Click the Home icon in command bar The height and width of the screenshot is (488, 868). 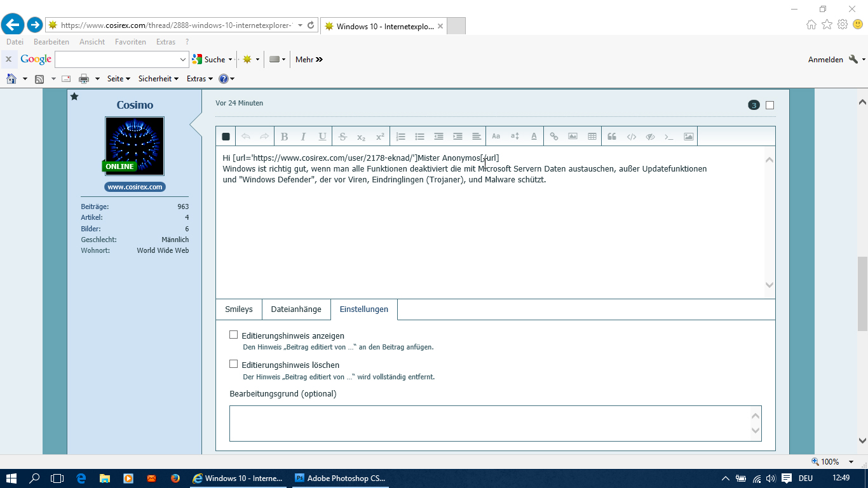[x=11, y=79]
